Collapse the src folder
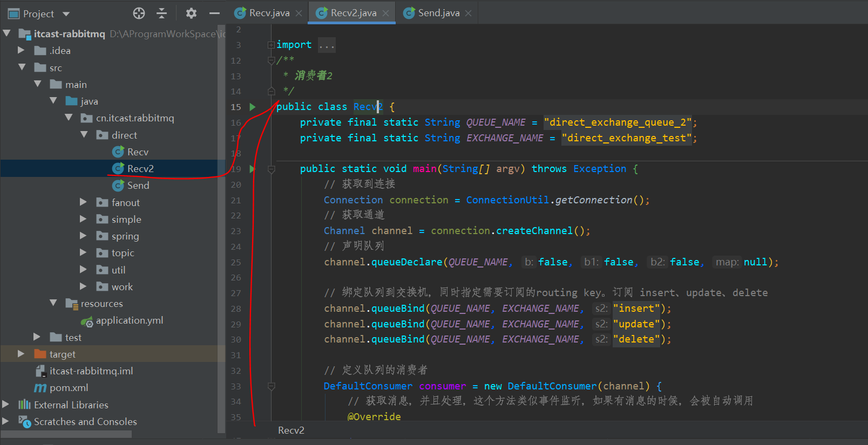This screenshot has height=445, width=868. coord(22,67)
